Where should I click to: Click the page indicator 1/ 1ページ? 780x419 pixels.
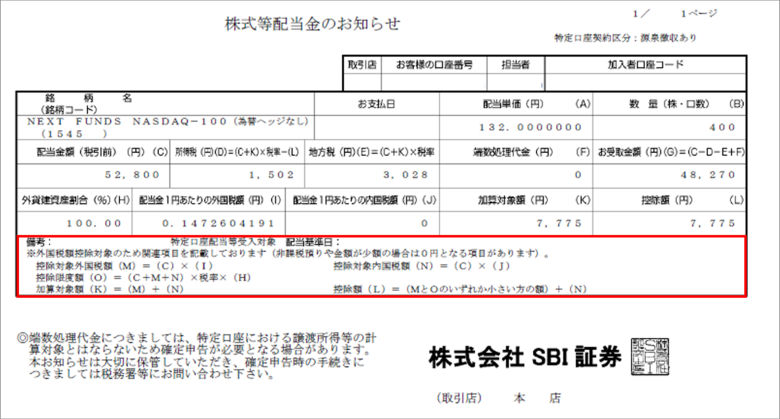click(x=675, y=14)
